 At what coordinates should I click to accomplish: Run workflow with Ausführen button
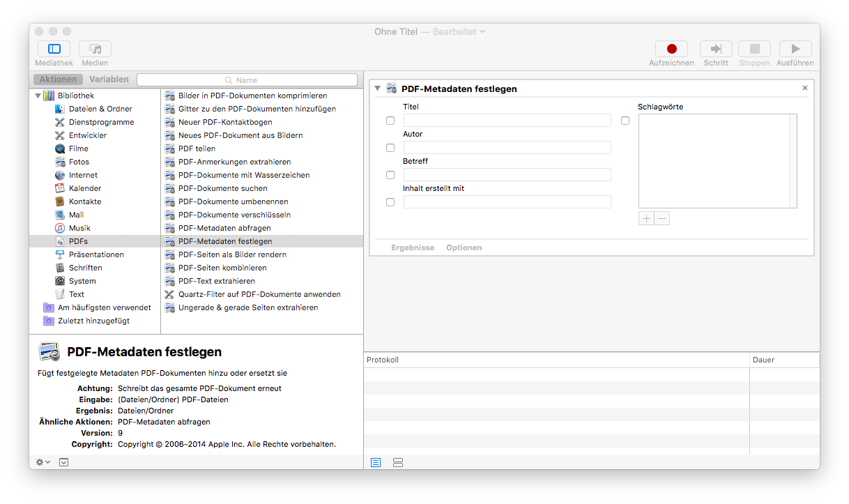point(795,49)
